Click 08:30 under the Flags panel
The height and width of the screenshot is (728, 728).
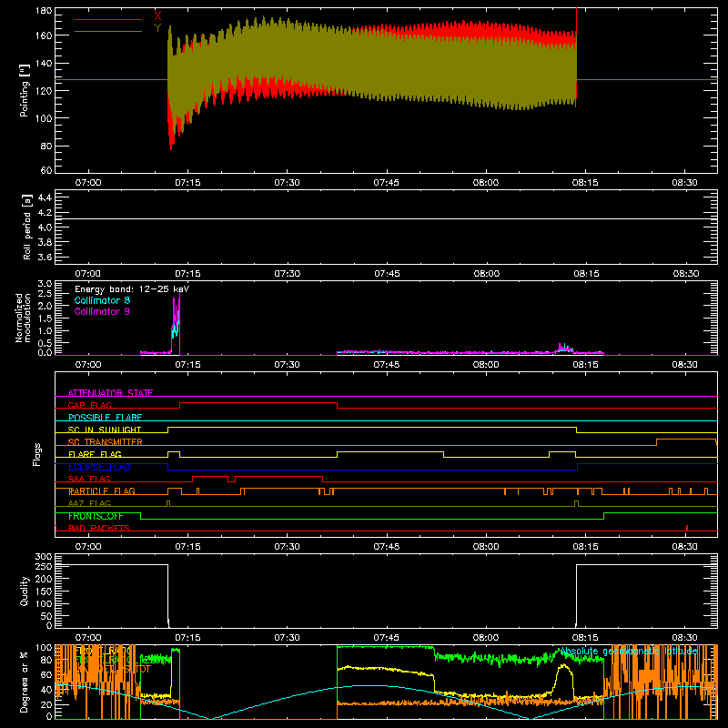point(685,547)
